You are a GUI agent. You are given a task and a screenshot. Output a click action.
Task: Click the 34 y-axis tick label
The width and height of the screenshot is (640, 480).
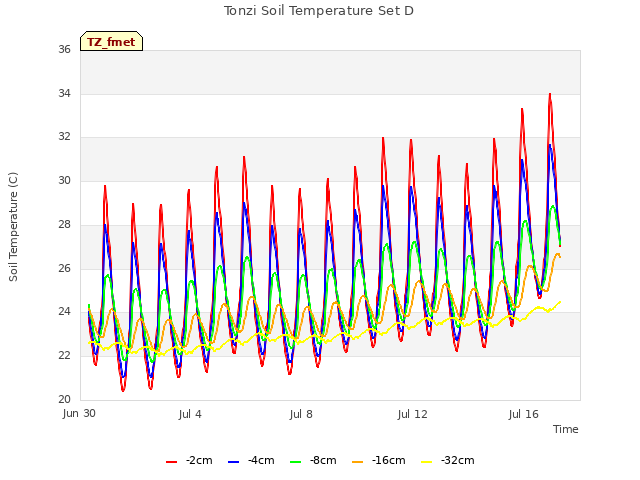(64, 93)
